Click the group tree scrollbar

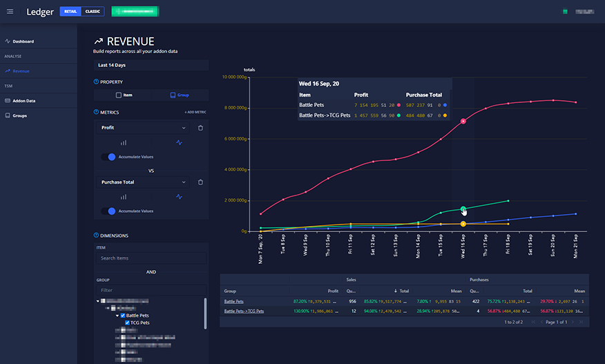click(x=205, y=314)
